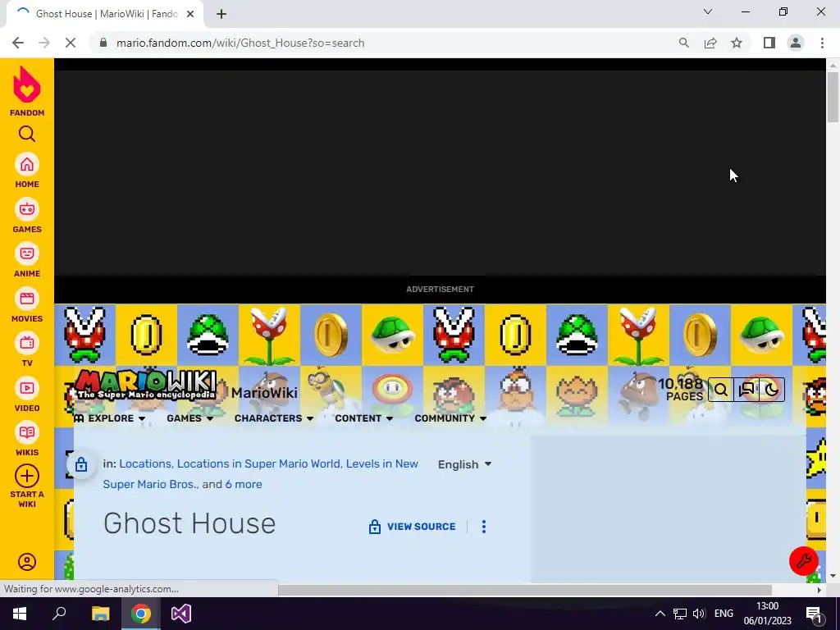Click the network tray icon
This screenshot has height=630, width=840.
click(680, 614)
